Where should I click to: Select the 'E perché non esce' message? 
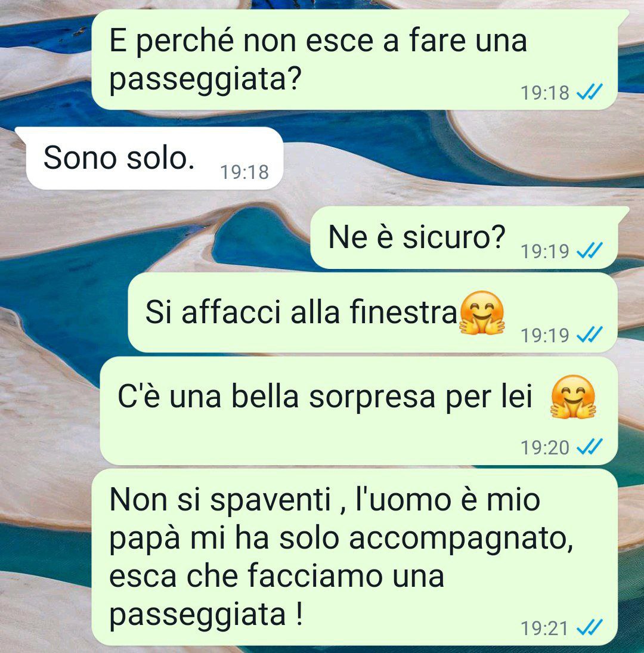point(358,60)
